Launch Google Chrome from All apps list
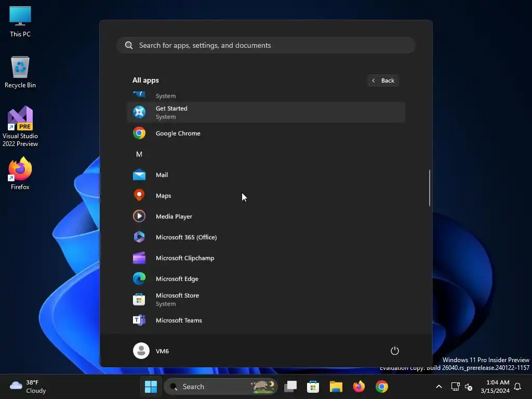532x399 pixels. (x=266, y=134)
